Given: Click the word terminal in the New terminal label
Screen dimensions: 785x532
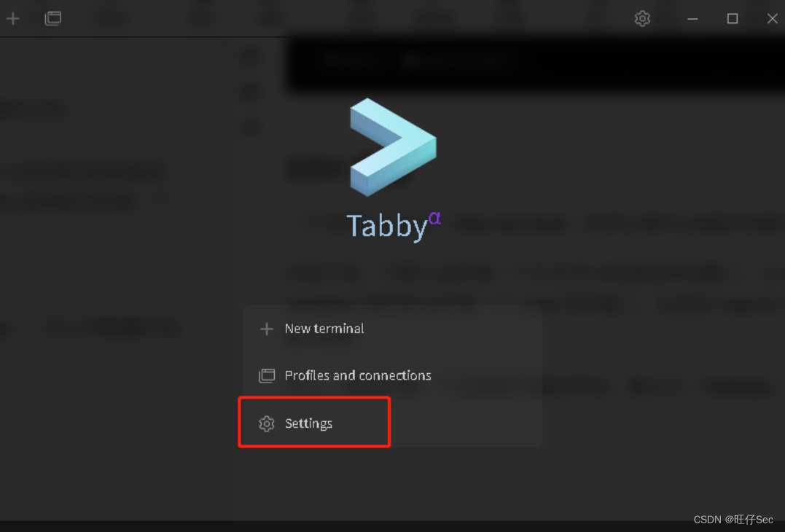Looking at the screenshot, I should (x=339, y=329).
